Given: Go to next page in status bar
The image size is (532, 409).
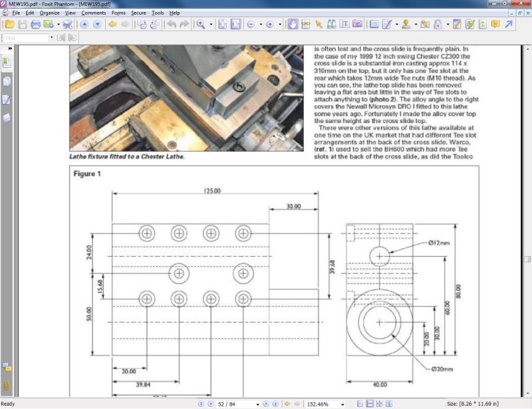Looking at the screenshot, I should pos(266,404).
